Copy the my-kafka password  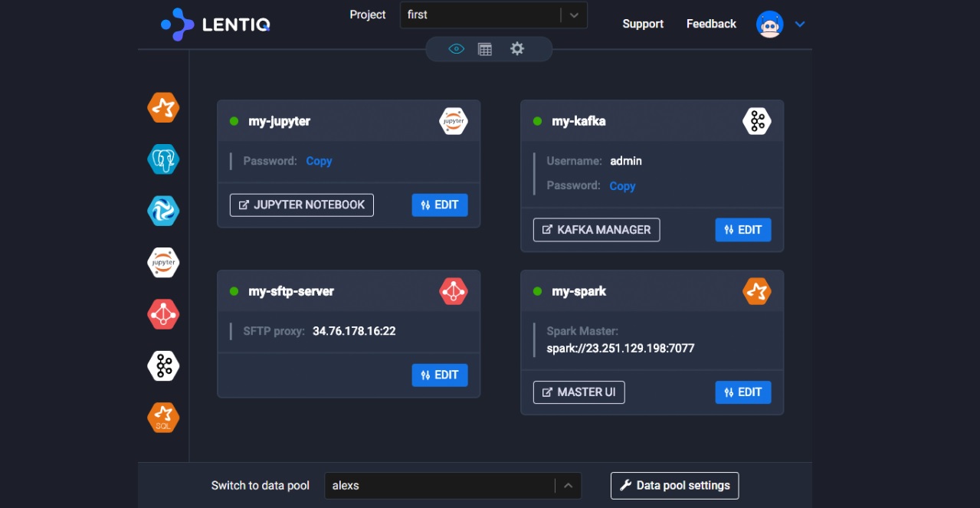[622, 186]
